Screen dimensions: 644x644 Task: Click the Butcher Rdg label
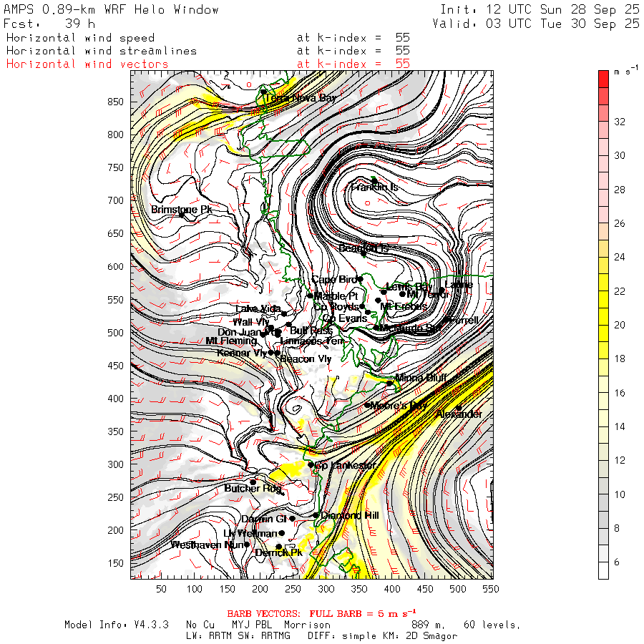(x=253, y=488)
